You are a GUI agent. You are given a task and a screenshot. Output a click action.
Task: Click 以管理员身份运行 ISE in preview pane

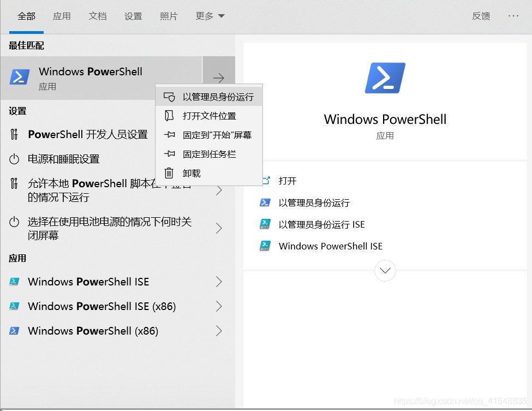(321, 224)
